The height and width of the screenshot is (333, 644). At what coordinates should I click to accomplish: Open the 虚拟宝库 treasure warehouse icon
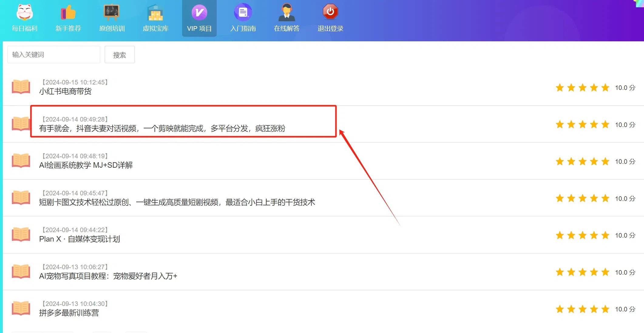coord(155,12)
